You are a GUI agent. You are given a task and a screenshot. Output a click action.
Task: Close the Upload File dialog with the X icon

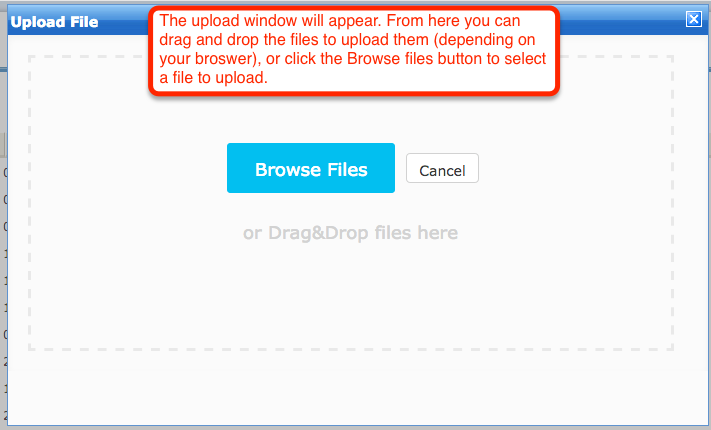point(693,19)
